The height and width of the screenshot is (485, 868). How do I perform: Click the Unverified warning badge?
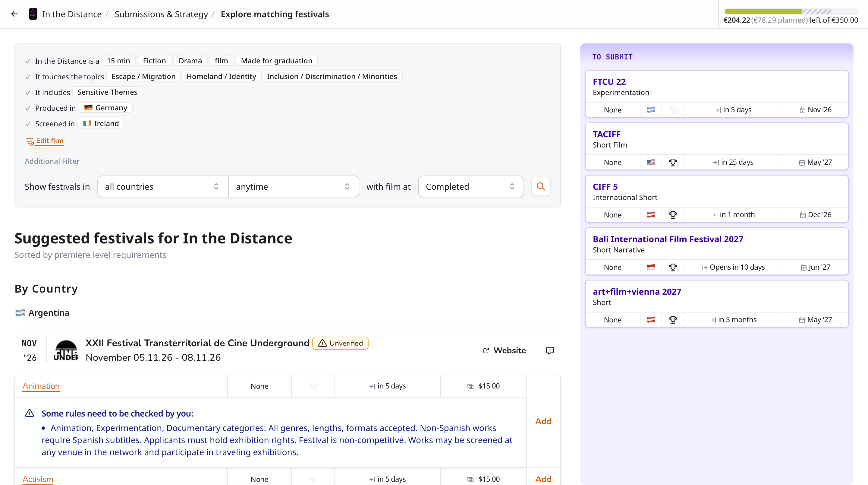tap(340, 343)
